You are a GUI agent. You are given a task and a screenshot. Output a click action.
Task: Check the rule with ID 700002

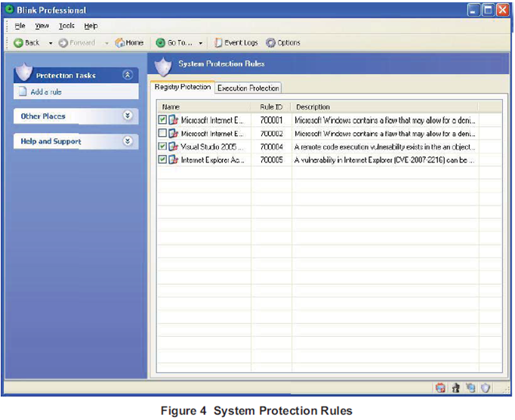point(162,133)
